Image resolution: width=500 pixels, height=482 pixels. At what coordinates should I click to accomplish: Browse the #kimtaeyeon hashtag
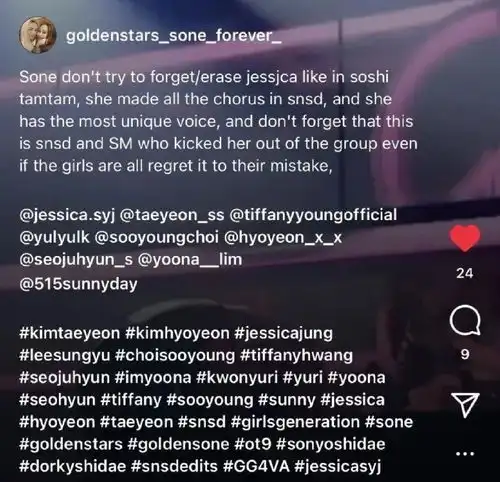pyautogui.click(x=69, y=333)
